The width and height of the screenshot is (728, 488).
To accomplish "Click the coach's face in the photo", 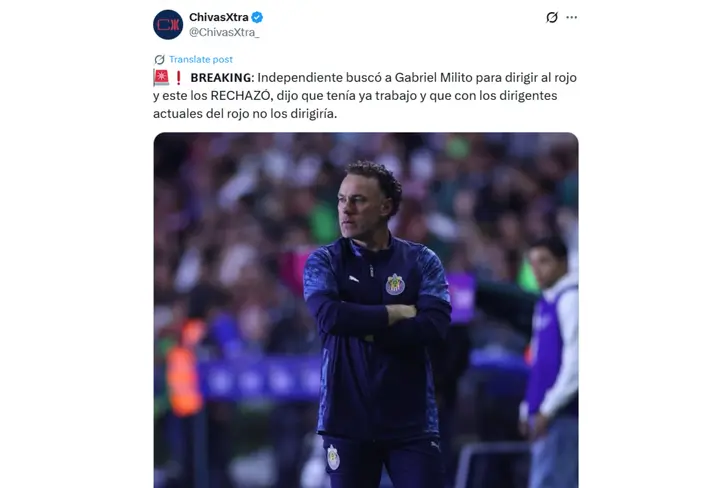I will (x=359, y=205).
